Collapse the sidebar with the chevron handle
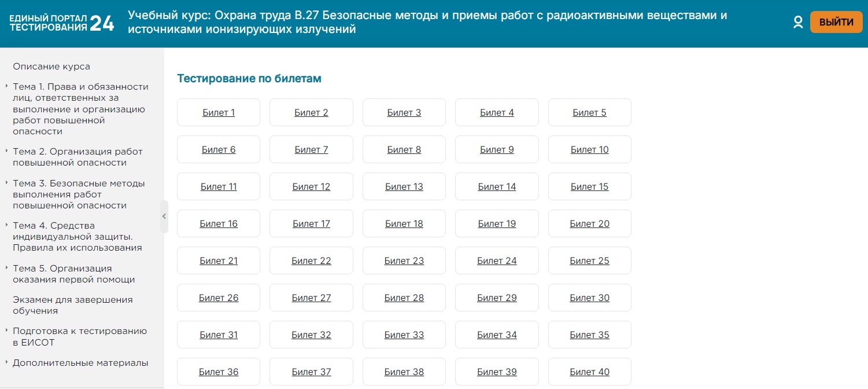The height and width of the screenshot is (389, 868). (x=164, y=216)
